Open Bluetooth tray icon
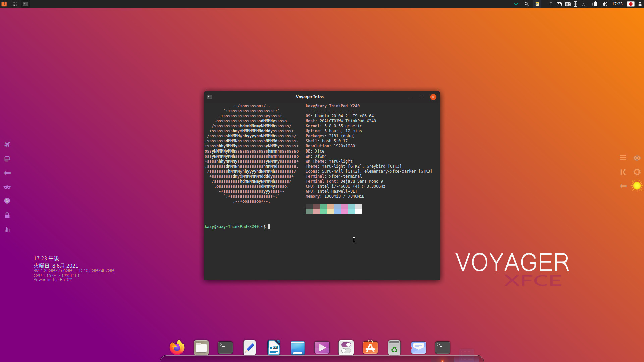Screen dimensions: 644x362 (575, 4)
